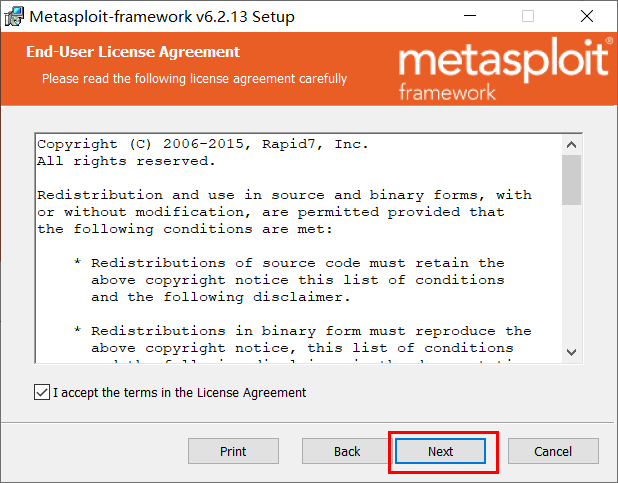Cancel the installation

click(553, 451)
